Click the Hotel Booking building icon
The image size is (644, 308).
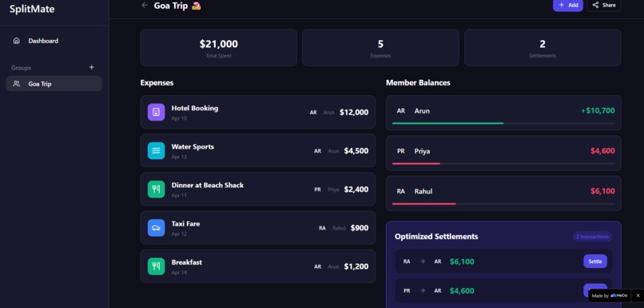156,112
